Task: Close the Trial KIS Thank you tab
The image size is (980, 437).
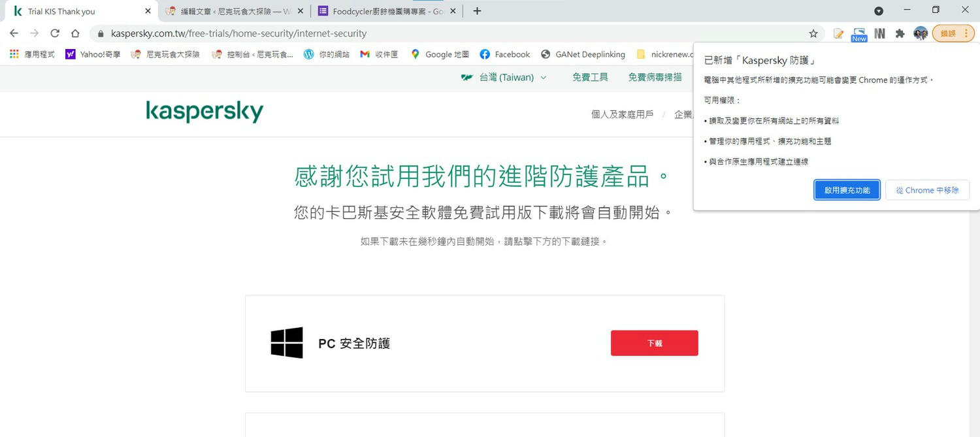Action: point(148,11)
